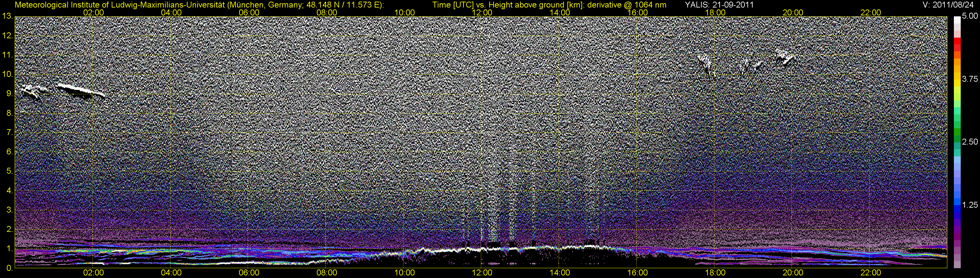Click the 11 km height axis label
Image resolution: width=980 pixels, height=278 pixels.
click(7, 55)
